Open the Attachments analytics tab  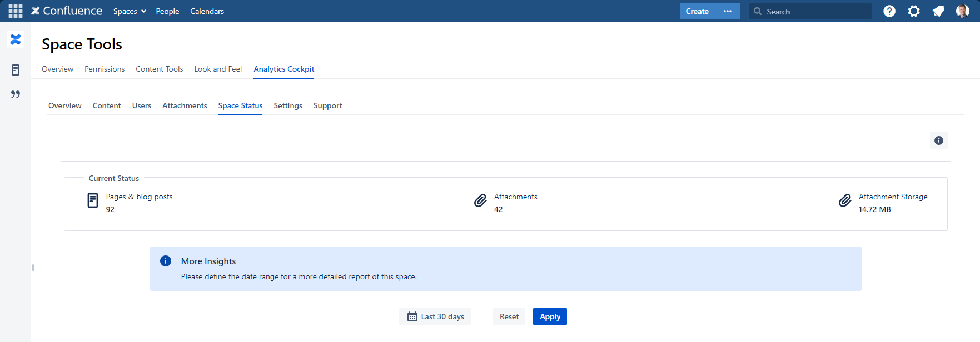(185, 105)
